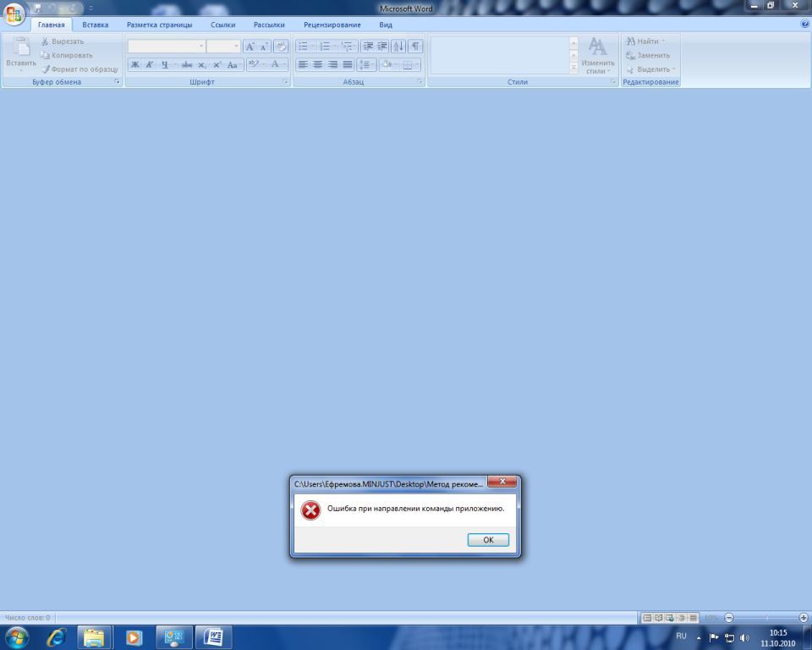
Task: Expand the Styles gallery More arrow
Action: click(573, 68)
